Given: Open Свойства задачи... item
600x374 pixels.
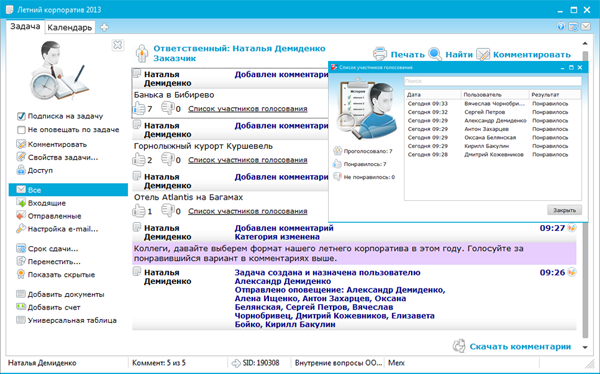Looking at the screenshot, I should [57, 157].
